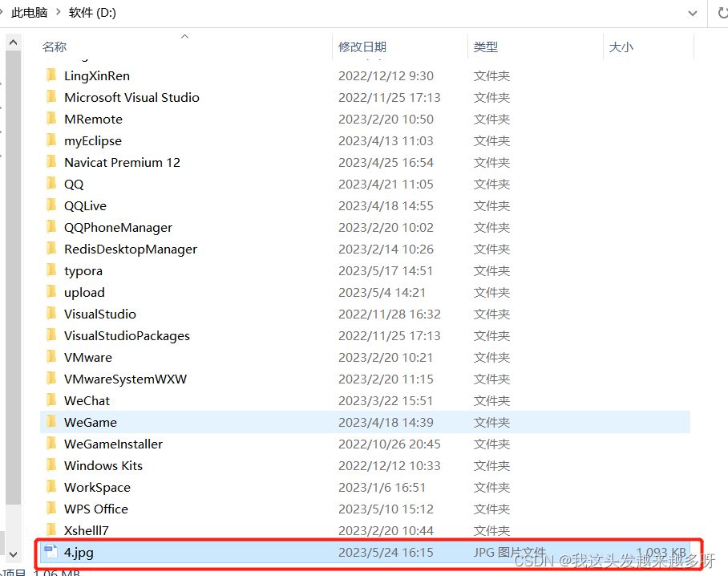This screenshot has height=576, width=728.
Task: Click the myEclipse folder icon
Action: tap(51, 140)
